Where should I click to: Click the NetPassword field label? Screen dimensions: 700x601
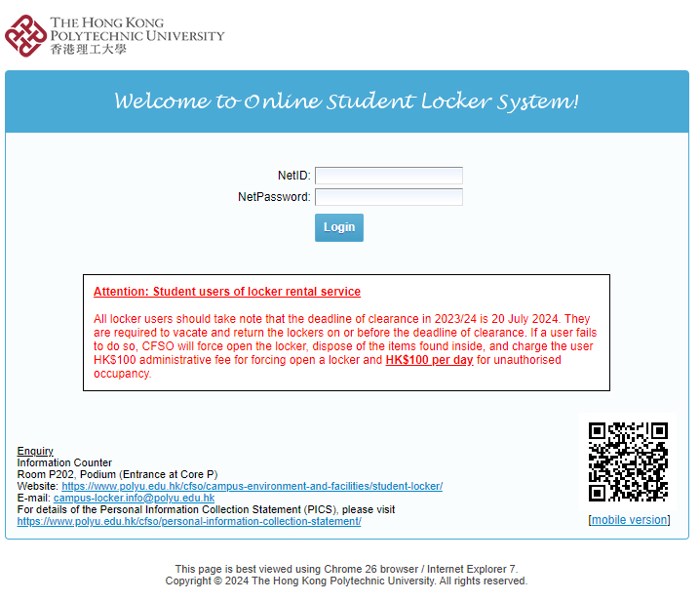[x=274, y=197]
